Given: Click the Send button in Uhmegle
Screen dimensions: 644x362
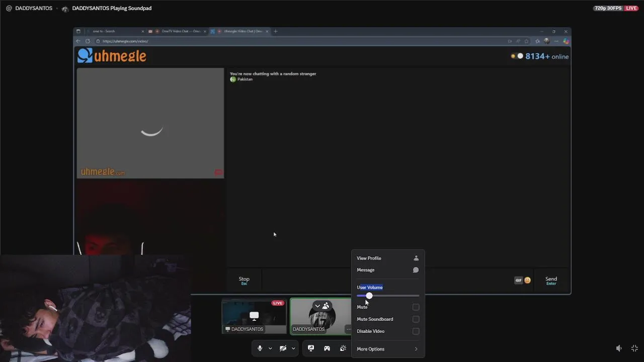Looking at the screenshot, I should point(551,281).
